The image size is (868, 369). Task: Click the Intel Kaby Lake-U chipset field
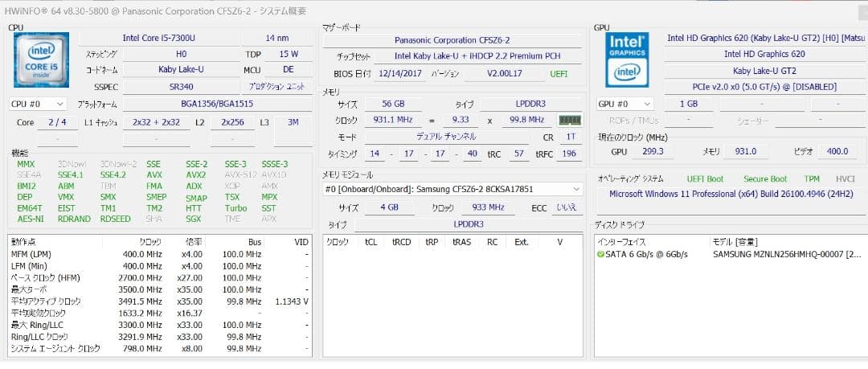point(477,56)
